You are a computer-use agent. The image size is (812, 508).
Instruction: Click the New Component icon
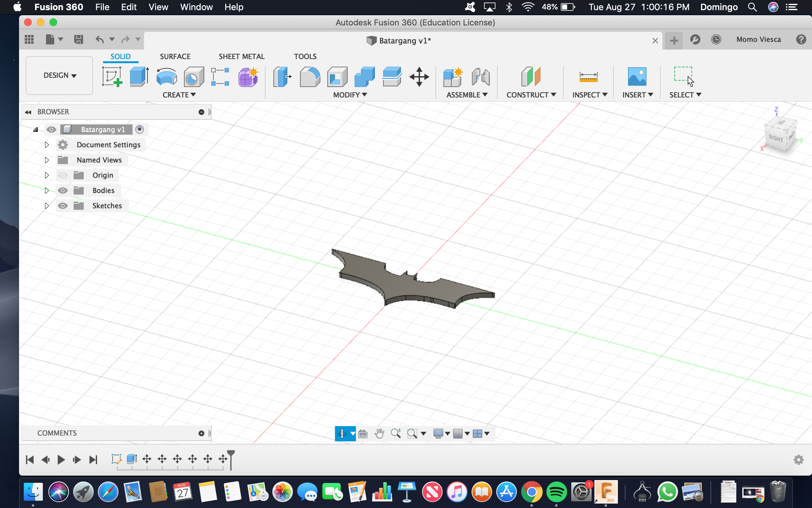453,77
